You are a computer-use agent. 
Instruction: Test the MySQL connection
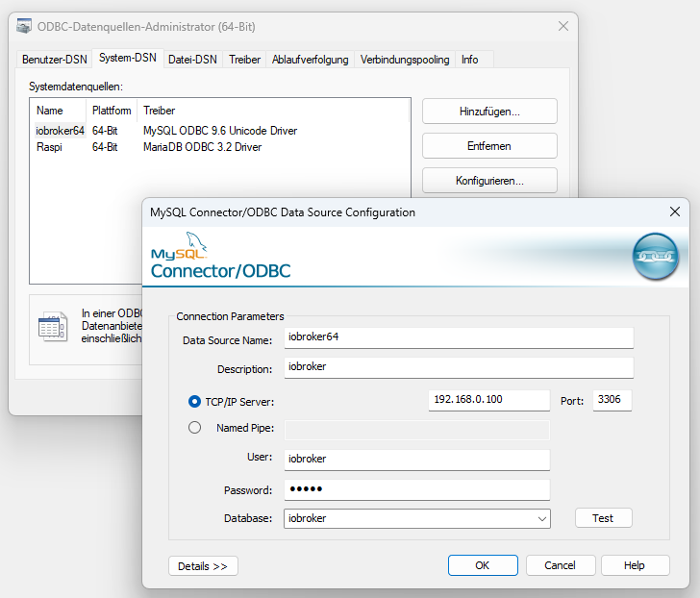pos(603,518)
